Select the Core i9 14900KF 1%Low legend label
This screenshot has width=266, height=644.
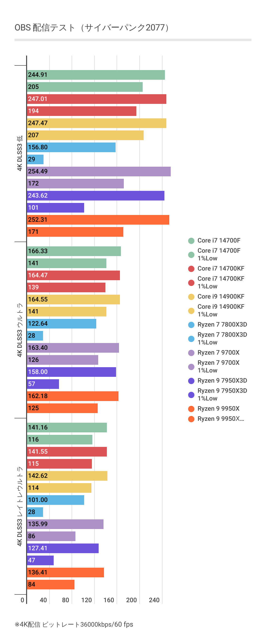tap(221, 310)
